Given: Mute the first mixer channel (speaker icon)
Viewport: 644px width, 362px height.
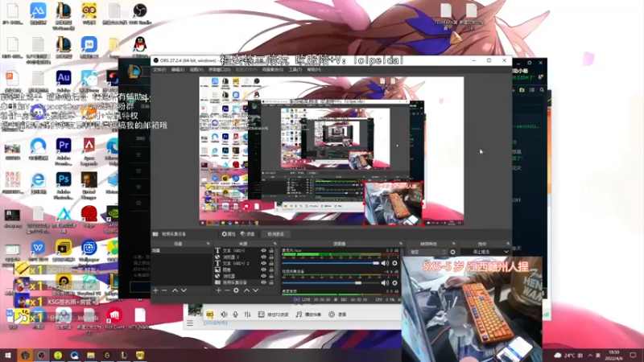Looking at the screenshot, I should (385, 263).
